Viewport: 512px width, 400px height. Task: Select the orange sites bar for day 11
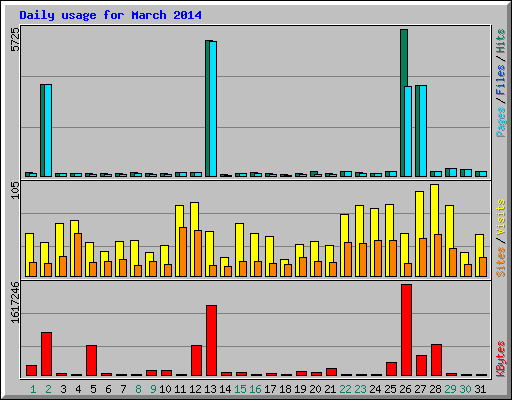point(183,252)
